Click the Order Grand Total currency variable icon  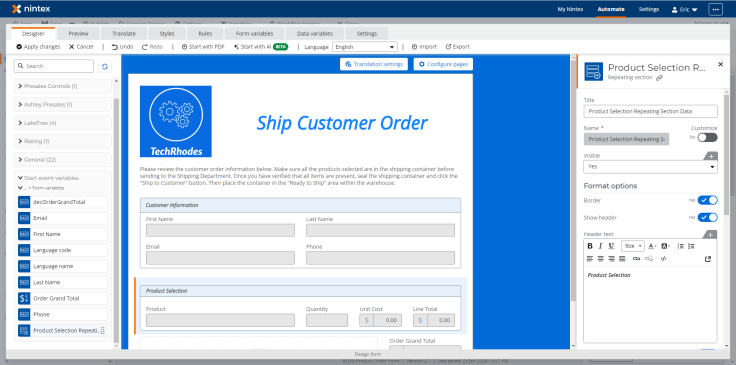24,298
